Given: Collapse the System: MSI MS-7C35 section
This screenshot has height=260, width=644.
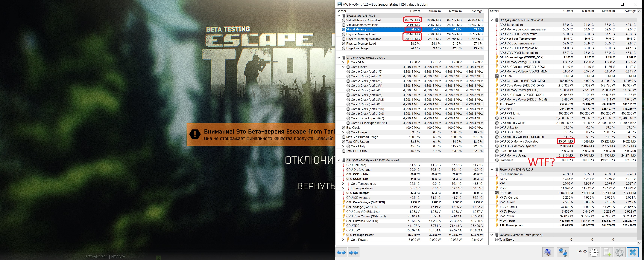Looking at the screenshot, I should [x=339, y=16].
